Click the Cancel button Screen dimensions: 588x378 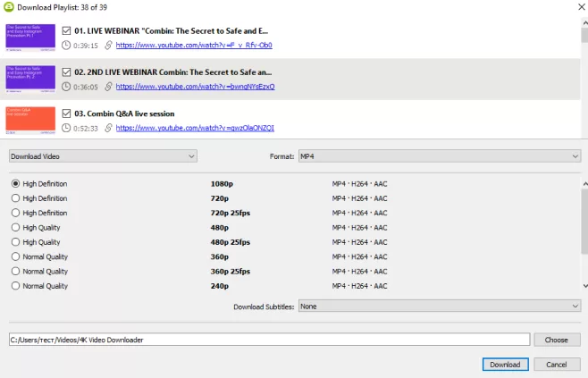click(x=557, y=365)
